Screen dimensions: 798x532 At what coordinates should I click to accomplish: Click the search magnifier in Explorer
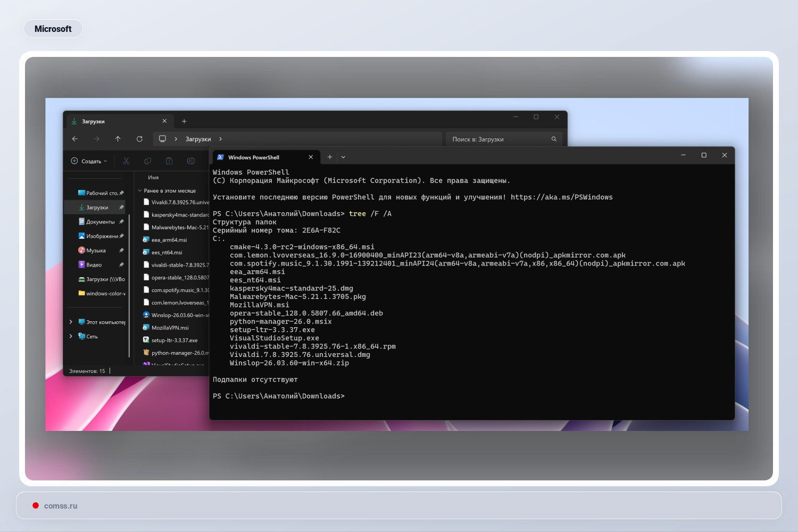click(x=554, y=139)
